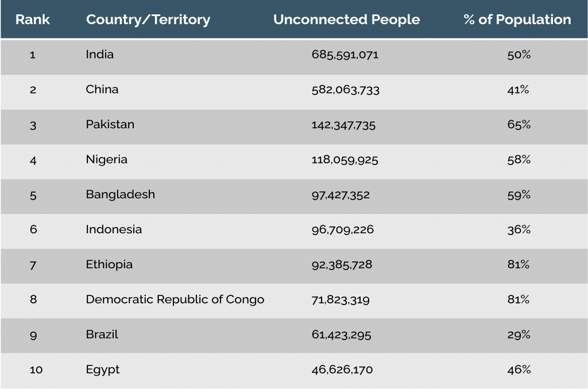Click the Pakistan row name

(x=110, y=125)
